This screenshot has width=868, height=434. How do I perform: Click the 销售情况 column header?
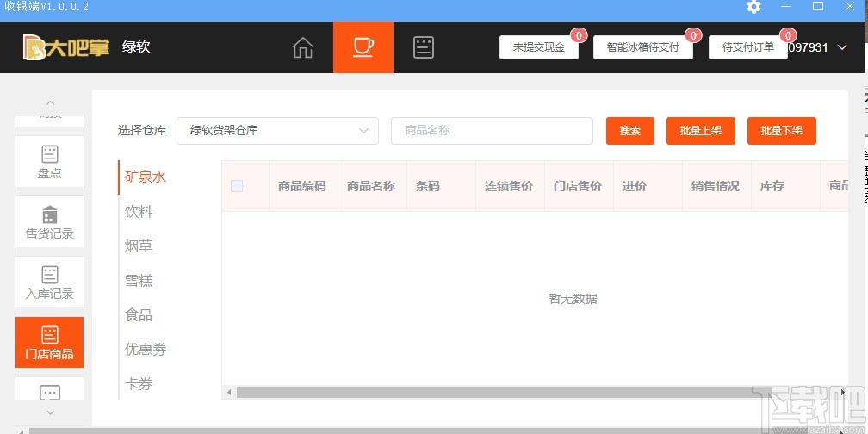click(x=716, y=187)
